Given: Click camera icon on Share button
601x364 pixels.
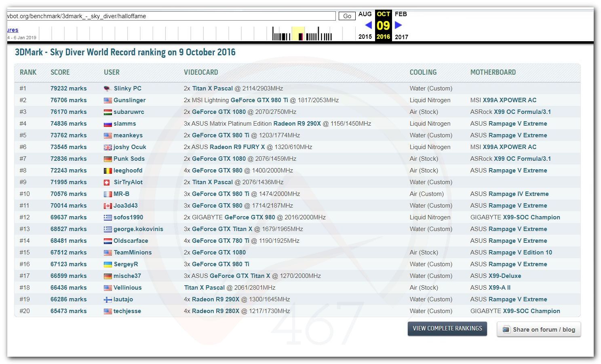Looking at the screenshot, I should tap(506, 329).
